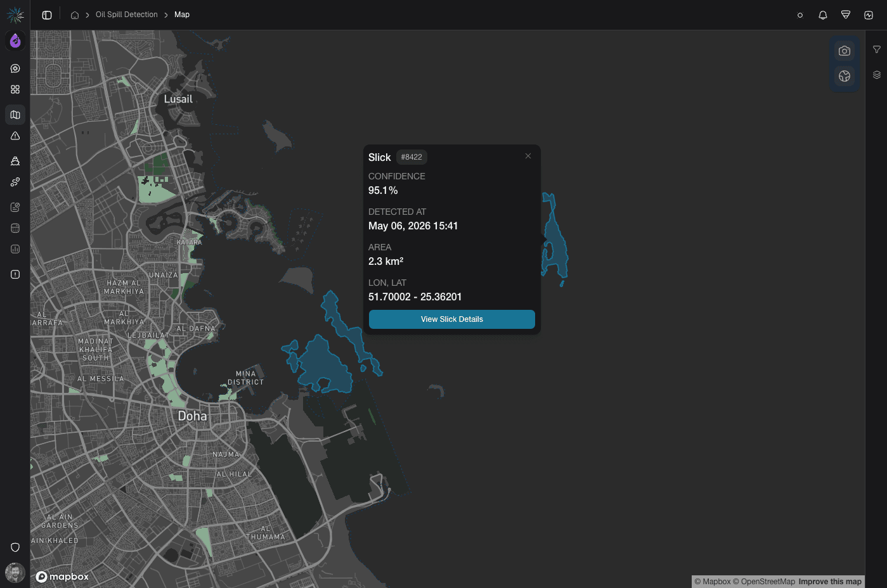Click the 95.1% confidence value
Screen dimensions: 887x588
tap(383, 191)
